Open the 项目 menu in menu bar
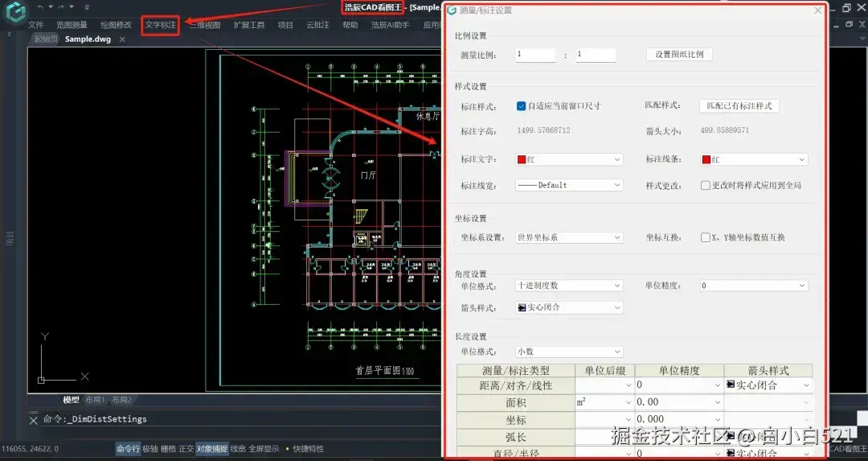Viewport: 868px width, 461px height. [x=285, y=25]
